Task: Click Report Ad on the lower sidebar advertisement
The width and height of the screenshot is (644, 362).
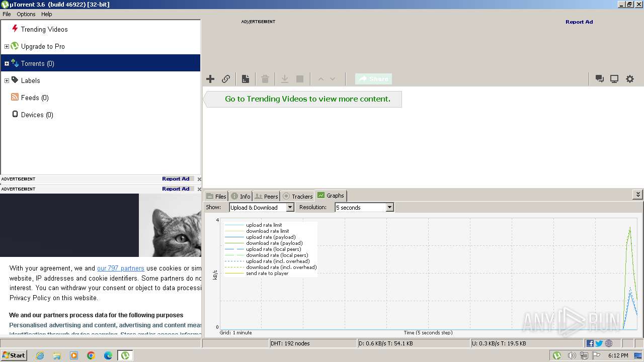Action: pyautogui.click(x=176, y=189)
